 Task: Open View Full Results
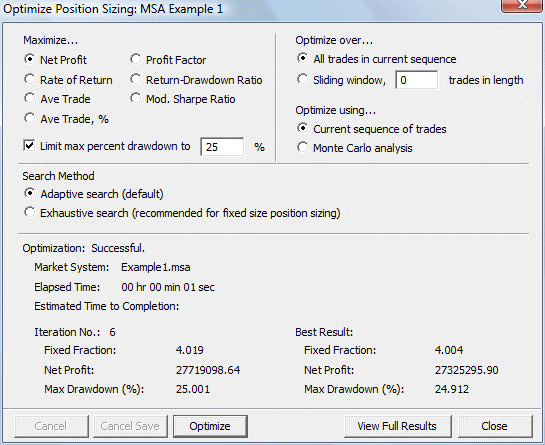pyautogui.click(x=397, y=426)
